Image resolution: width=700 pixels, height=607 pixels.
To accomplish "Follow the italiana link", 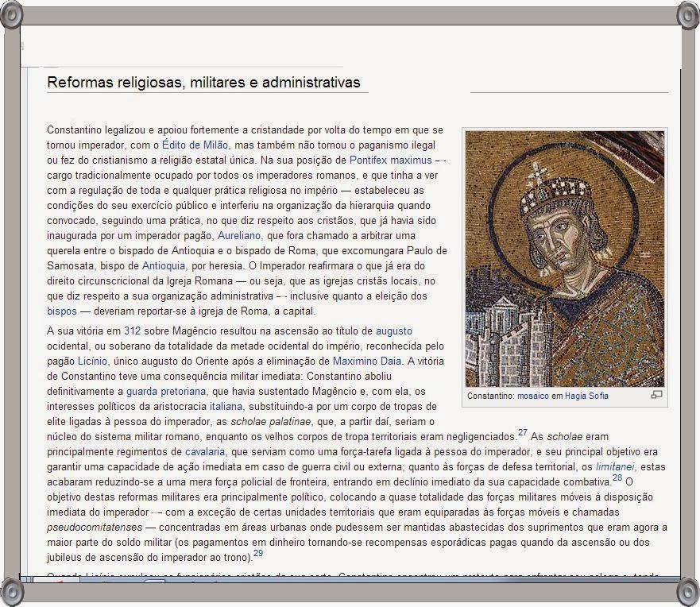I will pyautogui.click(x=226, y=407).
